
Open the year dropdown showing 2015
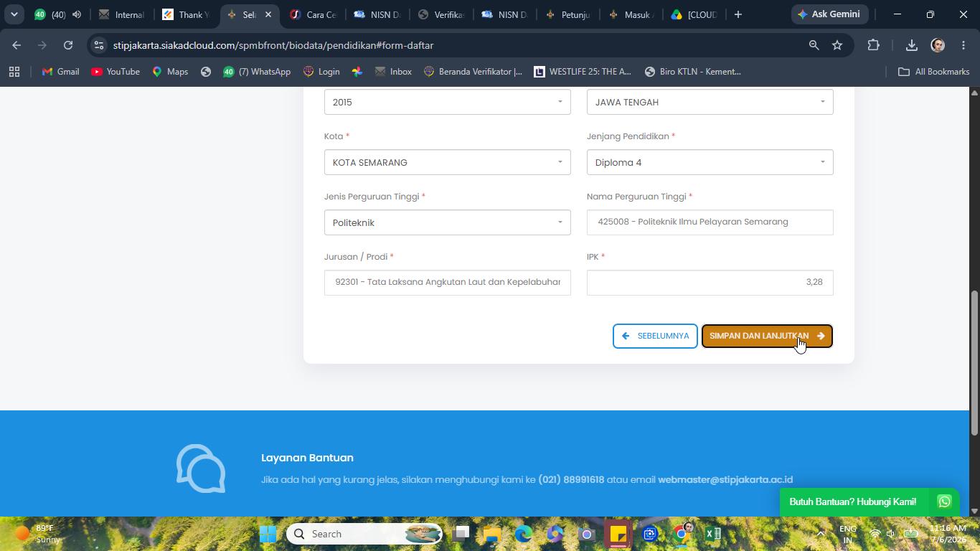(448, 102)
